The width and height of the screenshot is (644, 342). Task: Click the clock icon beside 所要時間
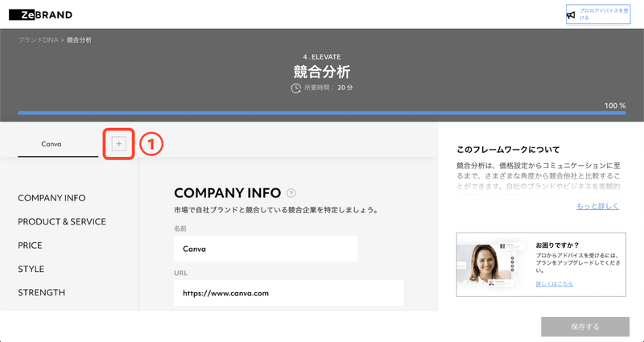[x=296, y=88]
